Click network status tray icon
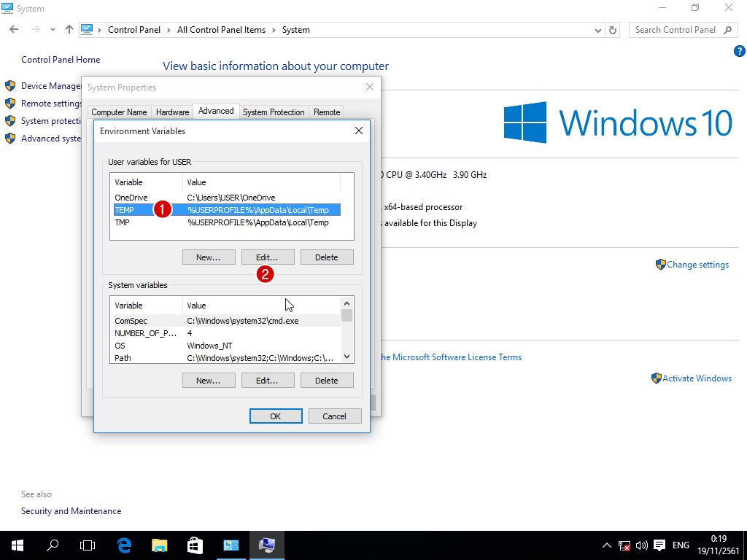The width and height of the screenshot is (747, 560). coord(624,545)
